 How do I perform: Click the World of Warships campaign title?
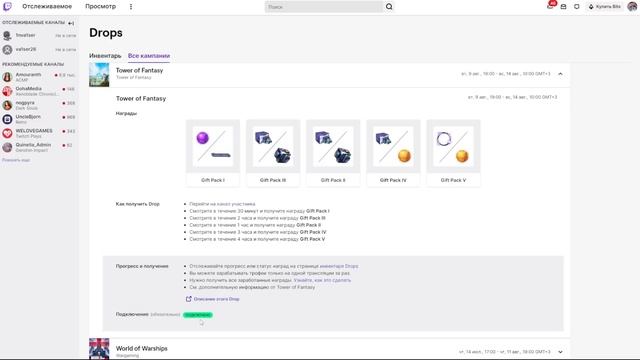142,349
